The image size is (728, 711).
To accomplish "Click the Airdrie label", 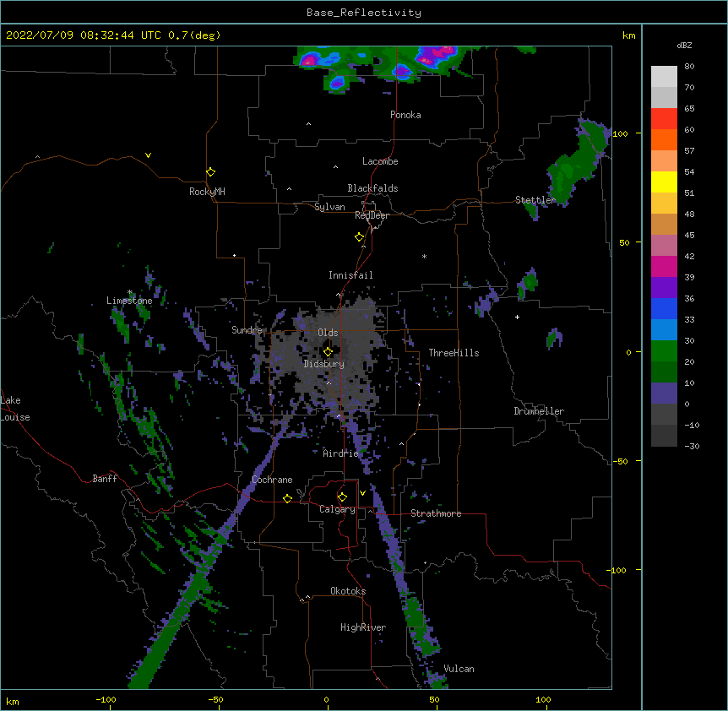I will pyautogui.click(x=340, y=453).
